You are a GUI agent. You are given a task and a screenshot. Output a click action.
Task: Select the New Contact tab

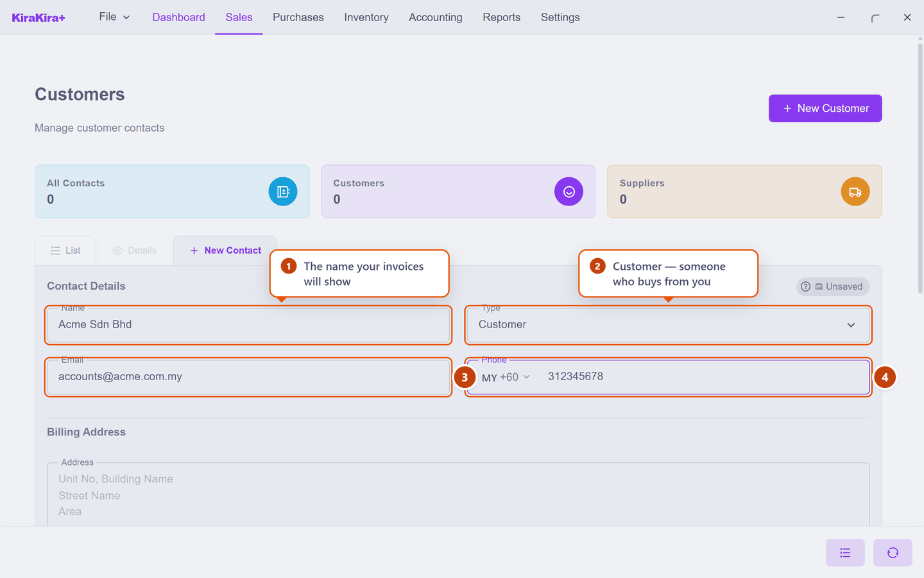(225, 250)
